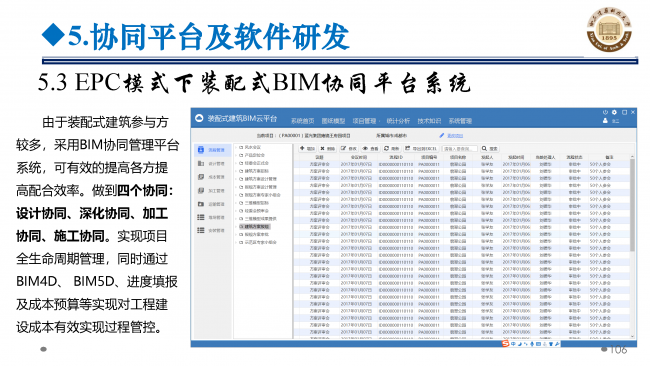Open the 技术知识 menu
This screenshot has width=650, height=366.
coord(429,121)
